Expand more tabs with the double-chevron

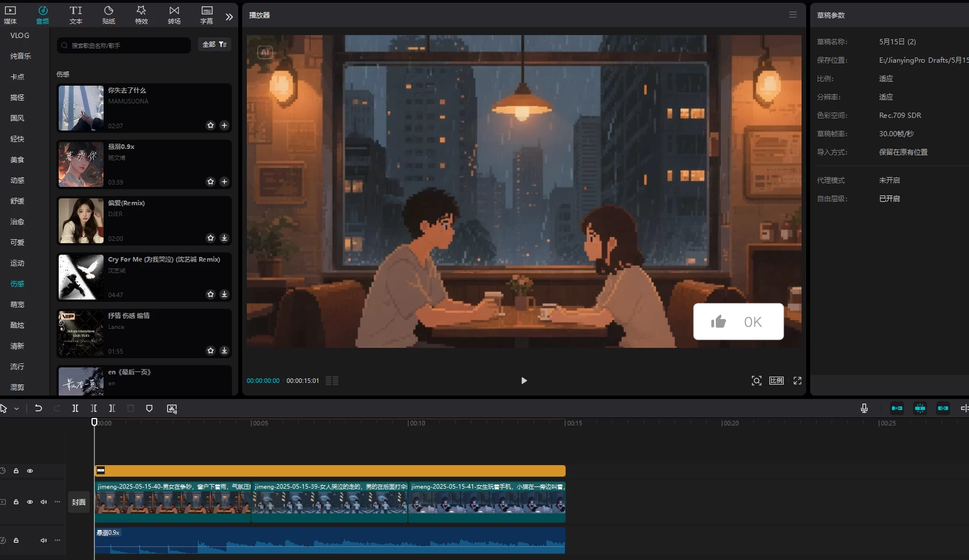point(229,17)
